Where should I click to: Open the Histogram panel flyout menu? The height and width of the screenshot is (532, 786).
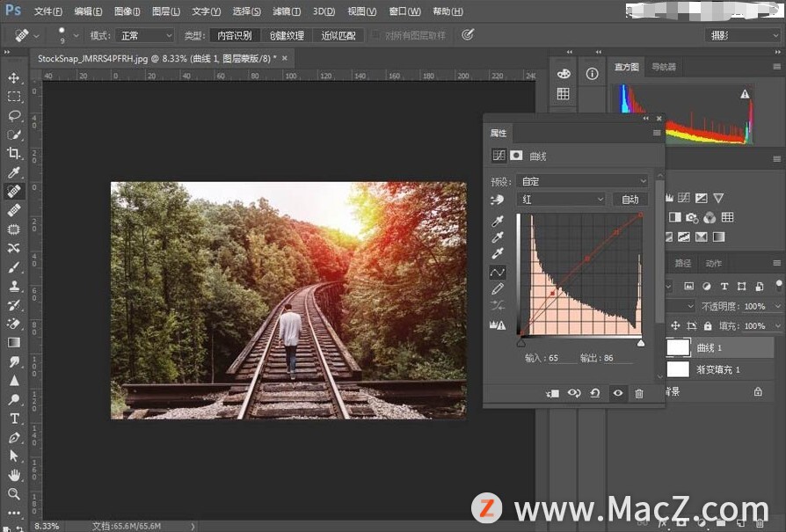point(776,67)
